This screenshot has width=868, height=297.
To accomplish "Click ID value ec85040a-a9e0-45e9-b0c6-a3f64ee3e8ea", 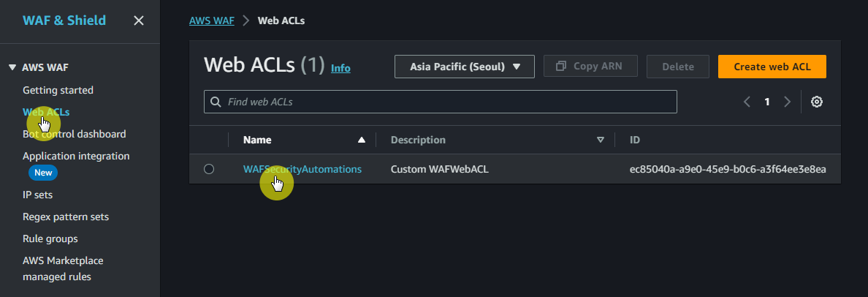I will coord(728,169).
